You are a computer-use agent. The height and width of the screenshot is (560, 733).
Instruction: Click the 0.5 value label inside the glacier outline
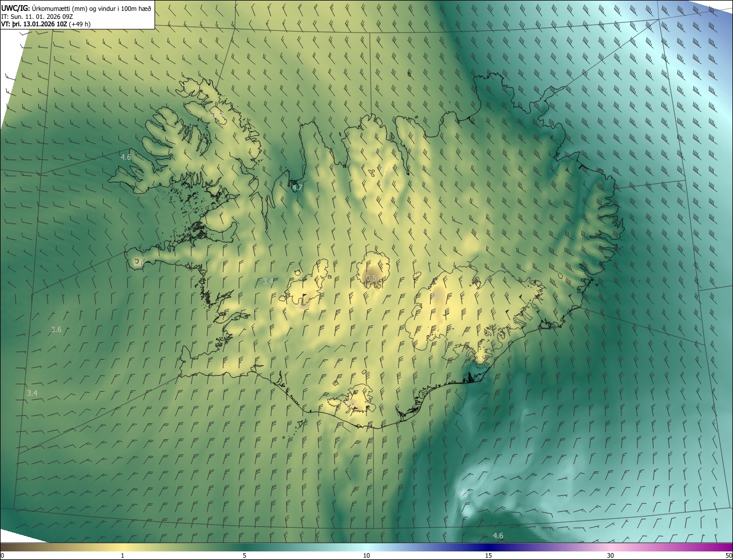[x=371, y=278]
